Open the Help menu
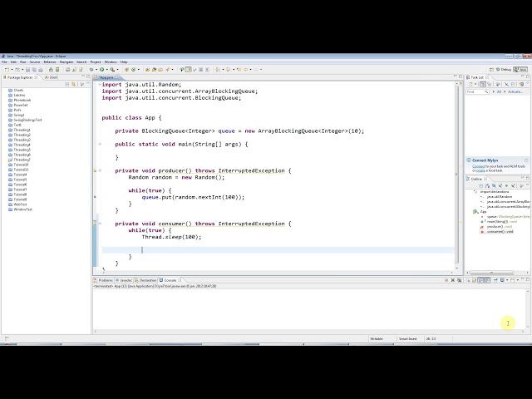This screenshot has height=399, width=532. tap(124, 62)
